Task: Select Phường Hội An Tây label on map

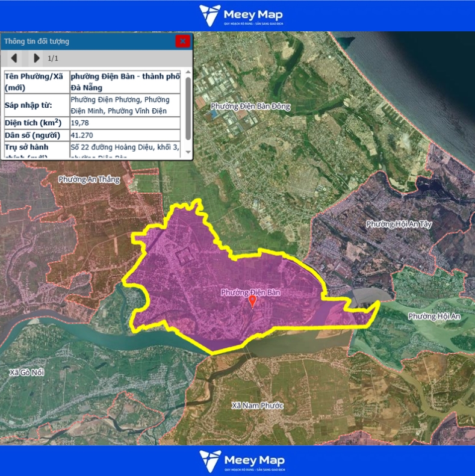Action: (x=399, y=224)
